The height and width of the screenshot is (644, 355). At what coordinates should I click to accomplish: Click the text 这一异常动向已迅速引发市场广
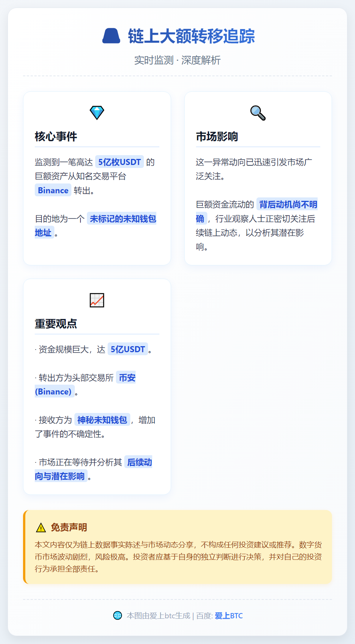(x=254, y=162)
